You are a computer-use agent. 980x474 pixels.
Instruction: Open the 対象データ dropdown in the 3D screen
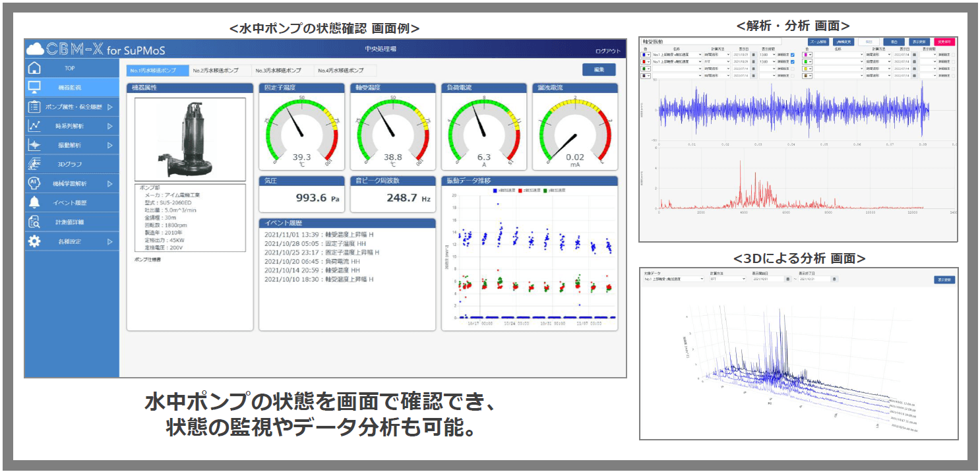click(x=674, y=280)
